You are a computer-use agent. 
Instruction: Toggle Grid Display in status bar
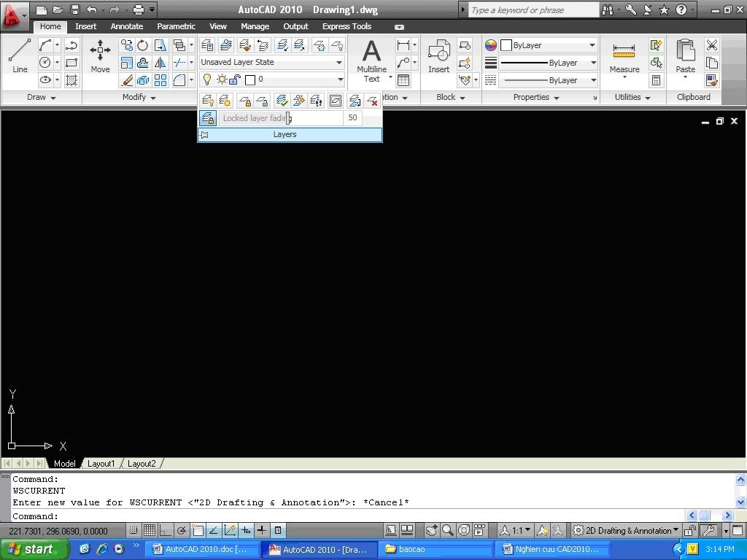tap(149, 530)
